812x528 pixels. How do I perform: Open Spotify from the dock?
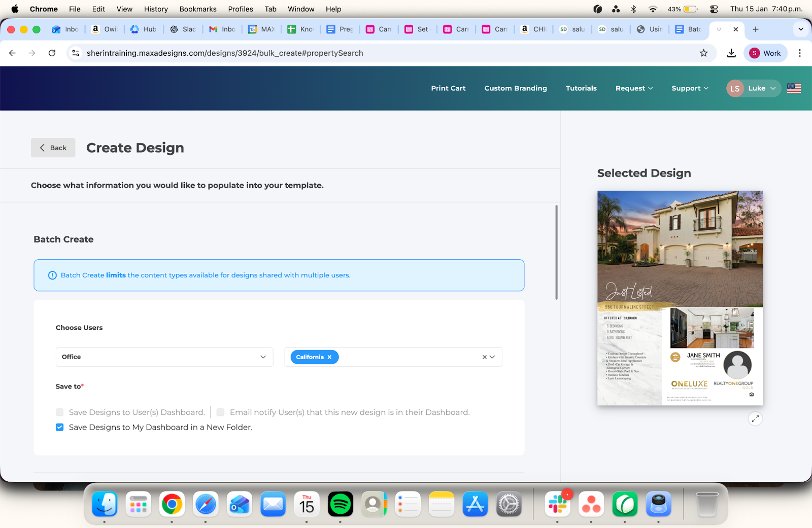[x=340, y=504]
